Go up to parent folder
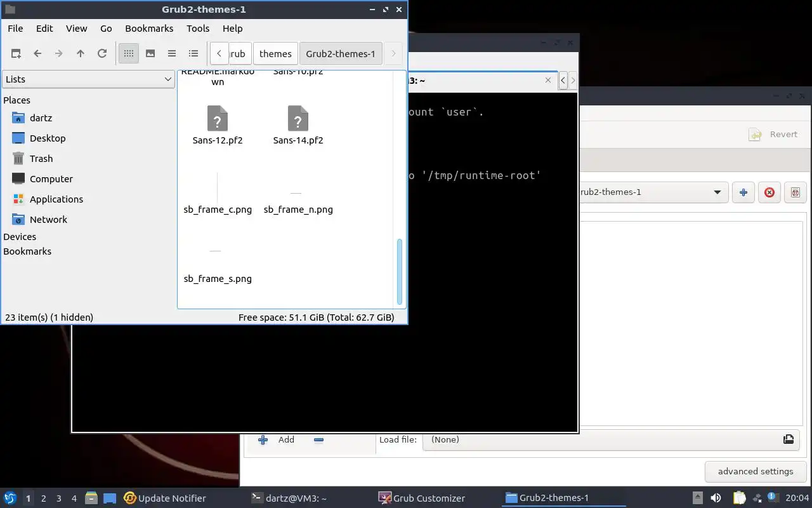This screenshot has height=508, width=812. point(81,54)
